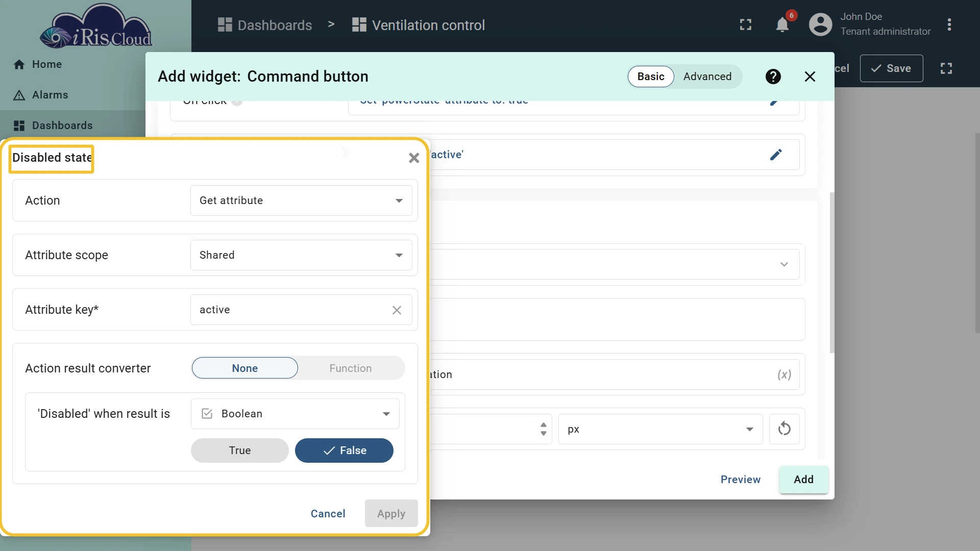The image size is (980, 551).
Task: Click Ventilation control breadcrumb
Action: (x=419, y=25)
